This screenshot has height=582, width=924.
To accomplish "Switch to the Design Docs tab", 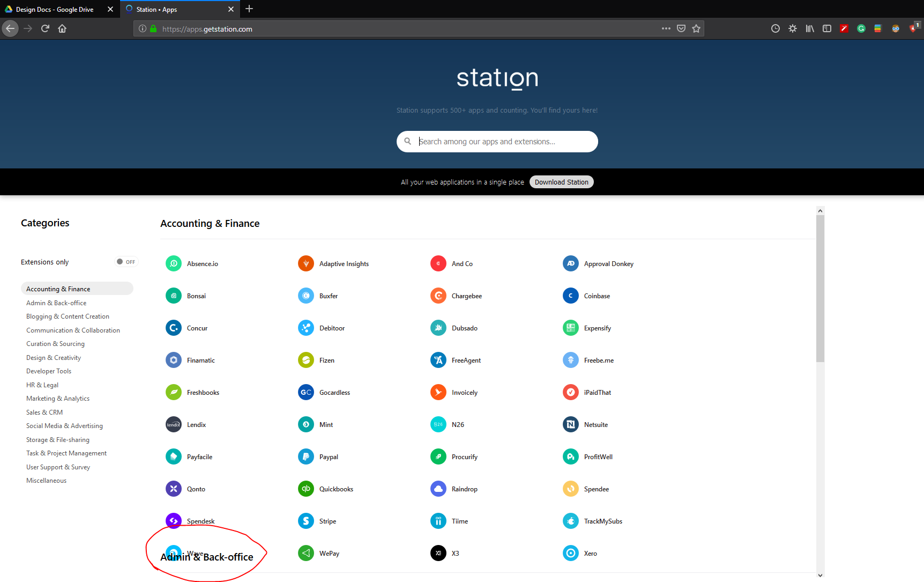I will (x=55, y=9).
